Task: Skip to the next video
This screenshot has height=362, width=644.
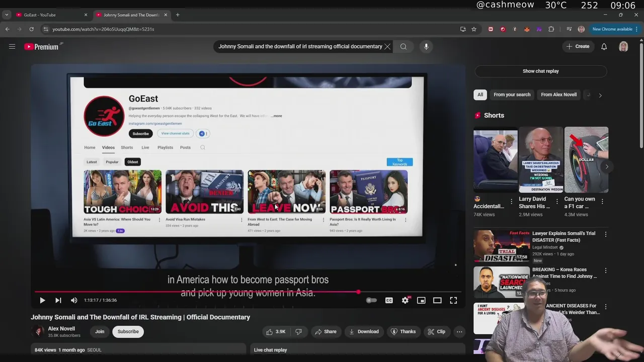Action: point(58,300)
